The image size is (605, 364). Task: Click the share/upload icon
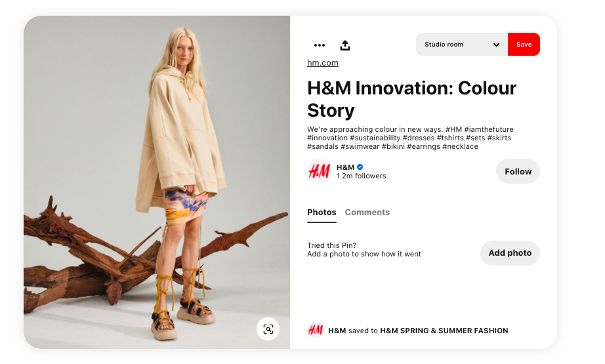[x=345, y=45]
